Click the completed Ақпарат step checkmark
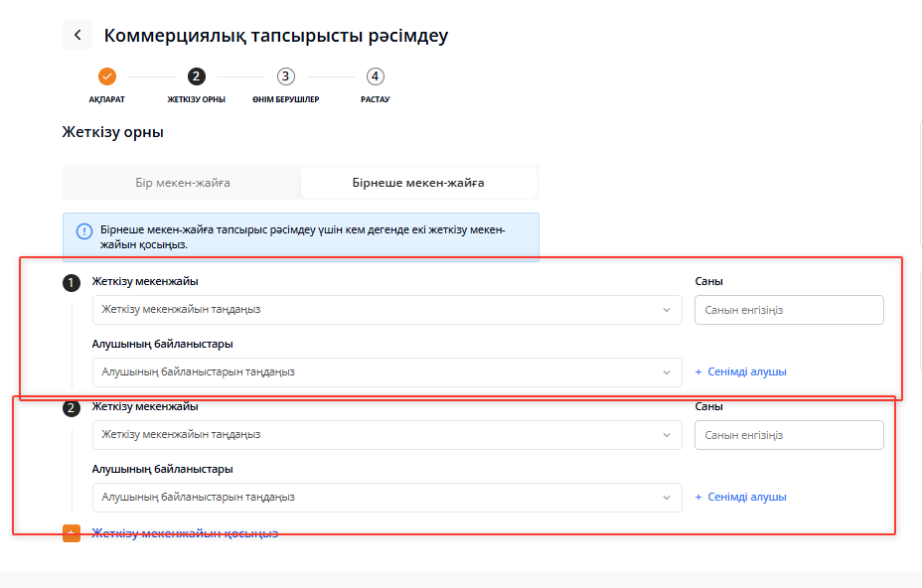The image size is (922, 588). pyautogui.click(x=107, y=76)
